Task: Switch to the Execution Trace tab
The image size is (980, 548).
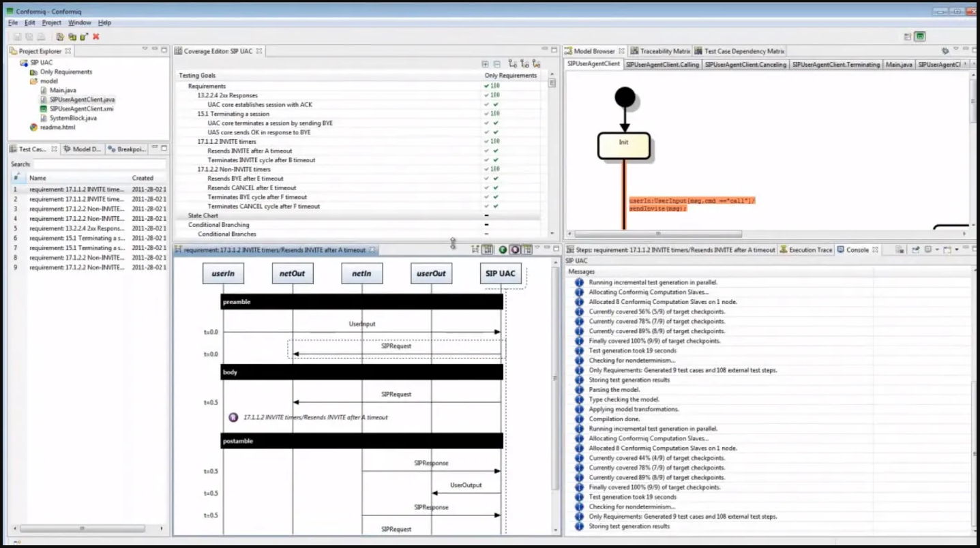Action: [806, 250]
